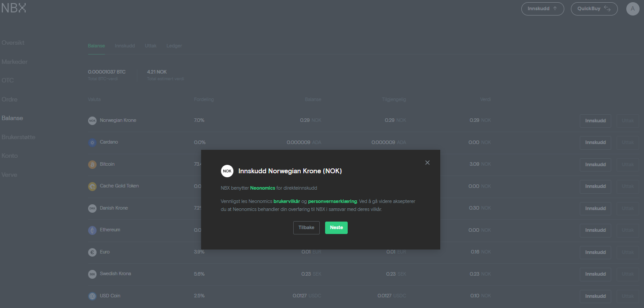Click Innskudd for Norwegian Krone
This screenshot has width=644, height=308.
click(595, 121)
